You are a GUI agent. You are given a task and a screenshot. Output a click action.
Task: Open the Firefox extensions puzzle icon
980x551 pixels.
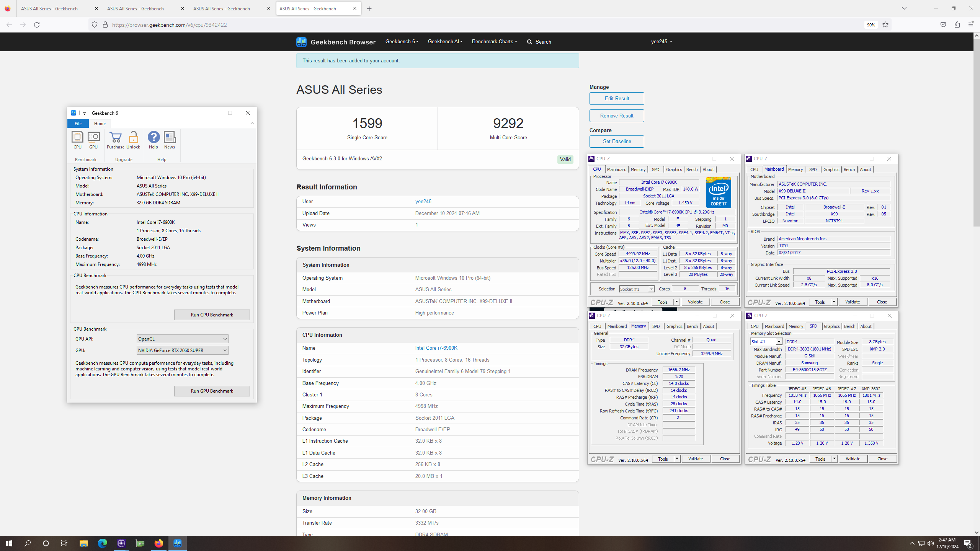[x=957, y=25]
